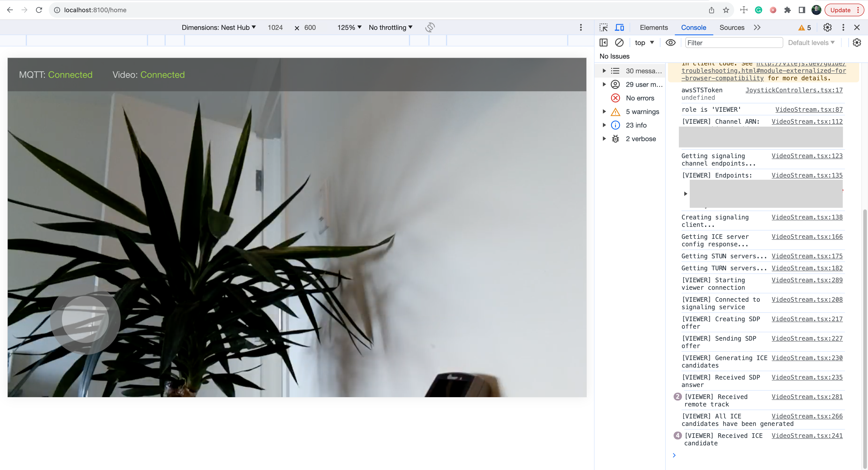Click the eye visibility icon in Console
Screen dimensions: 868x470
[x=670, y=42]
